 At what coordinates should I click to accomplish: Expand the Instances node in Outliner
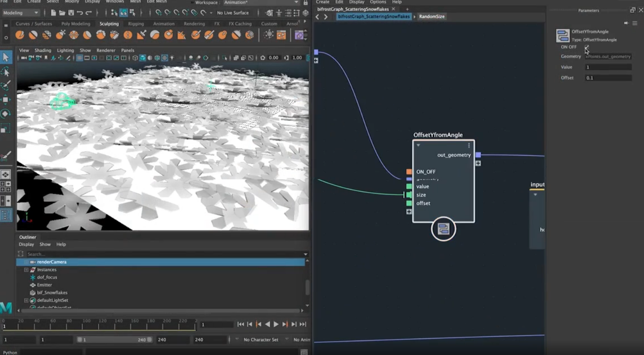(x=26, y=270)
